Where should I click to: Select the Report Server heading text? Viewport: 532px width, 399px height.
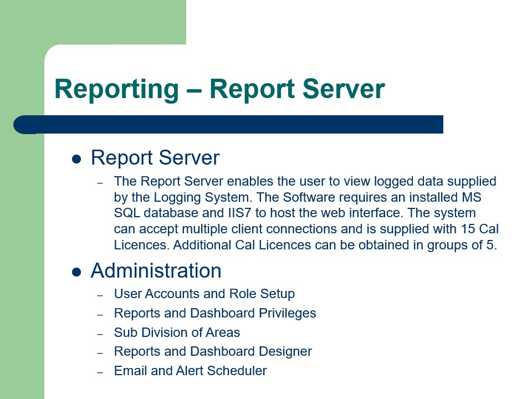click(x=155, y=158)
